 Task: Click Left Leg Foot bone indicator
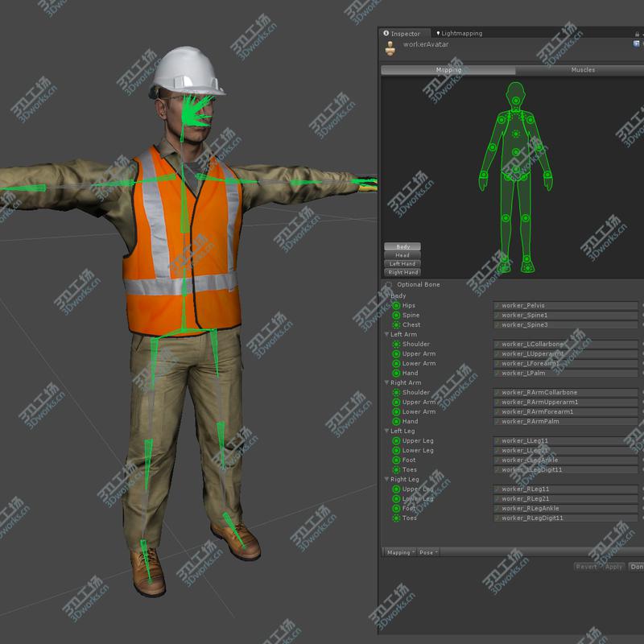pyautogui.click(x=396, y=460)
